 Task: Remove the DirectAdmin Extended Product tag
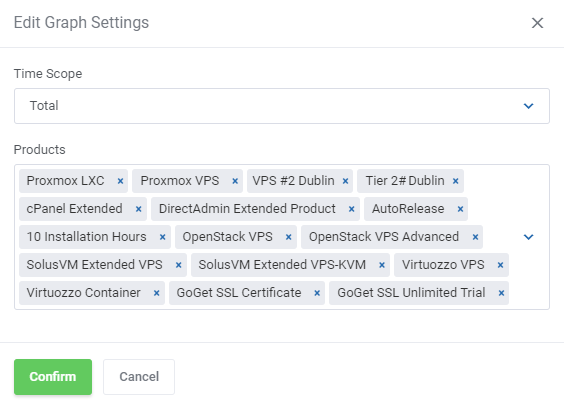352,209
